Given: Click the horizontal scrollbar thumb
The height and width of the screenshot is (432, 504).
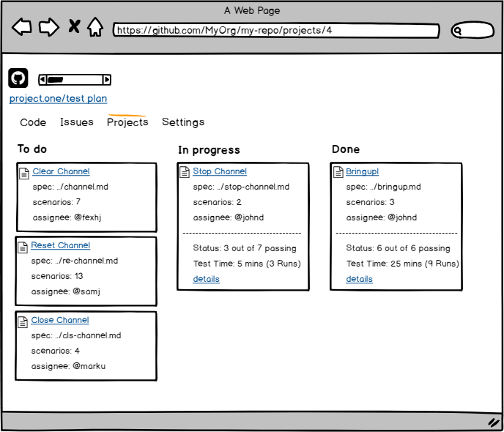Looking at the screenshot, I should [55, 79].
